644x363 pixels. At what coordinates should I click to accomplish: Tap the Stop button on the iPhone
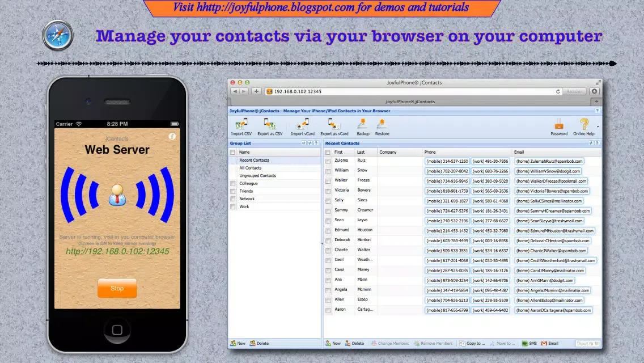click(x=117, y=288)
